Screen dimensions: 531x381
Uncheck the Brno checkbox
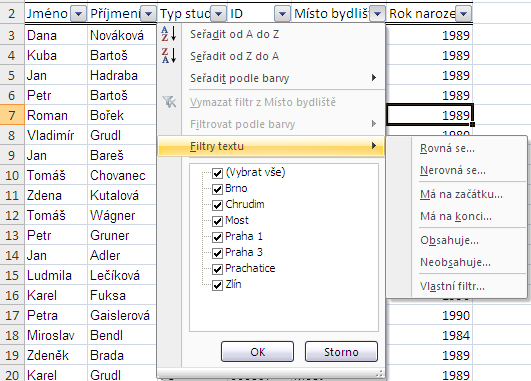pos(217,189)
